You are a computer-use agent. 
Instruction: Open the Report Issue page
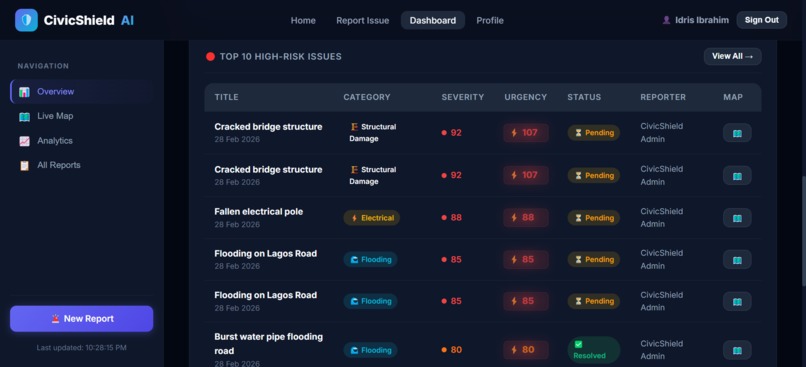[x=362, y=21]
